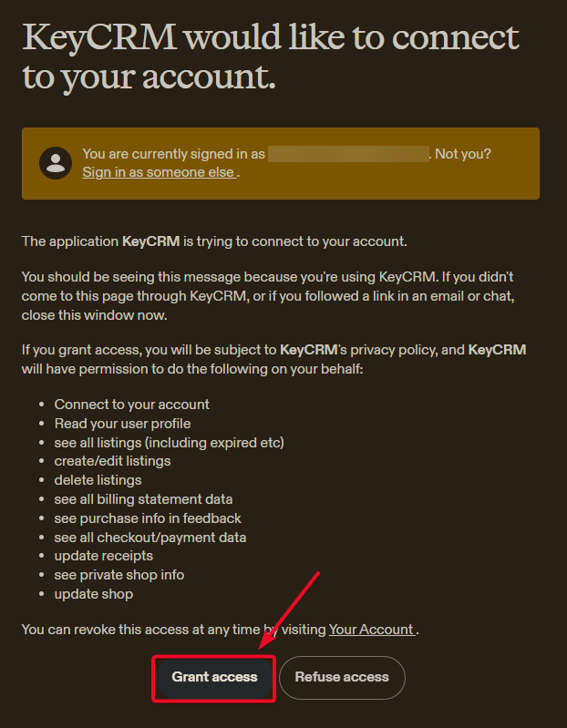The height and width of the screenshot is (728, 567).
Task: Select the "see private shop info" item
Action: pyautogui.click(x=119, y=575)
